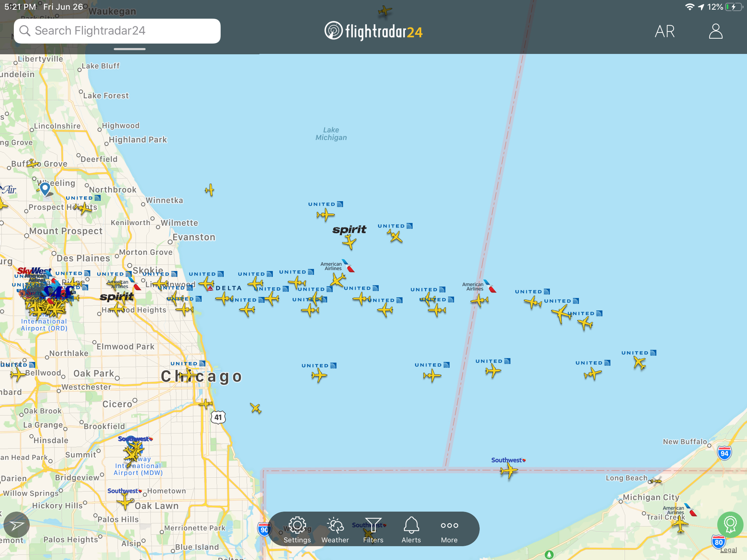
Task: Tap the green award ribbon button
Action: (x=730, y=524)
